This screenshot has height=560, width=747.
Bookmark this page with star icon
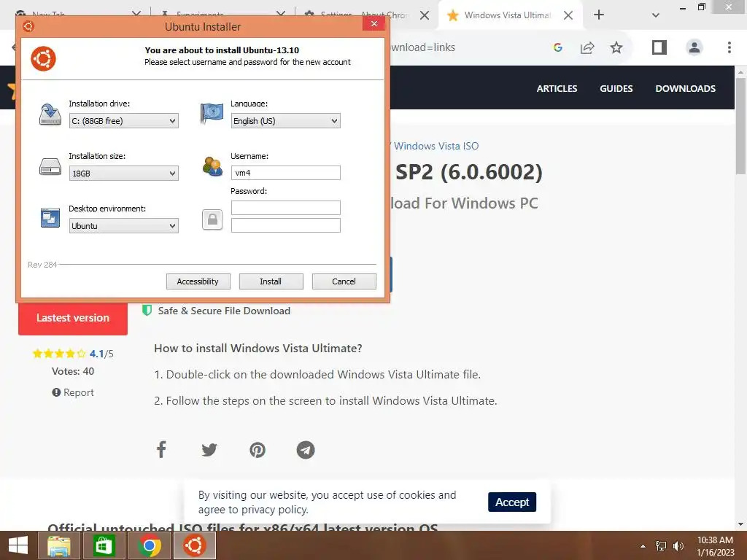coord(616,47)
